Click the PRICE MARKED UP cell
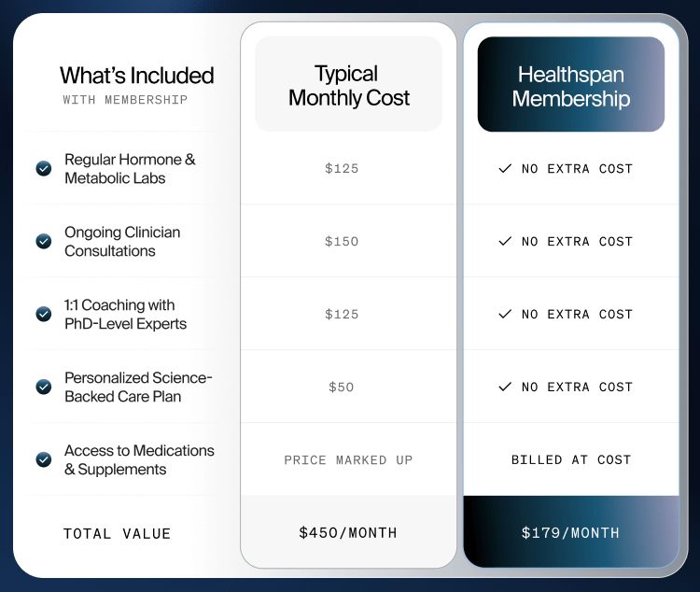Image resolution: width=700 pixels, height=592 pixels. pyautogui.click(x=348, y=460)
